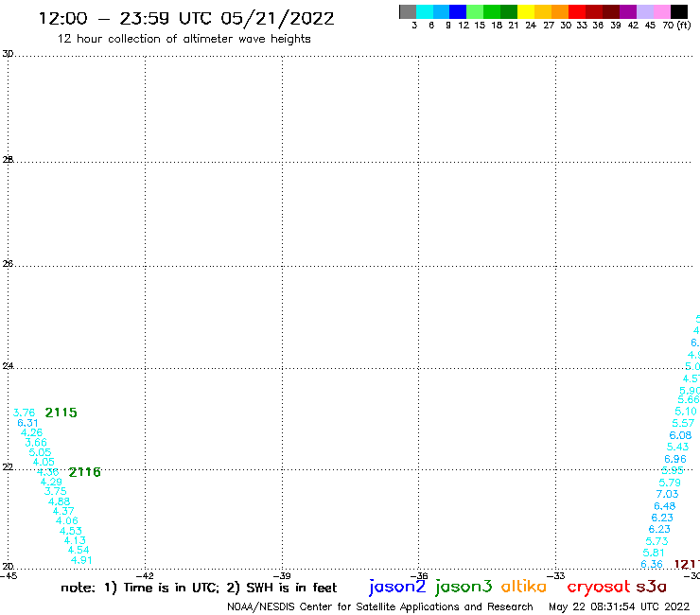Select wave height value 4.88

coord(60,501)
